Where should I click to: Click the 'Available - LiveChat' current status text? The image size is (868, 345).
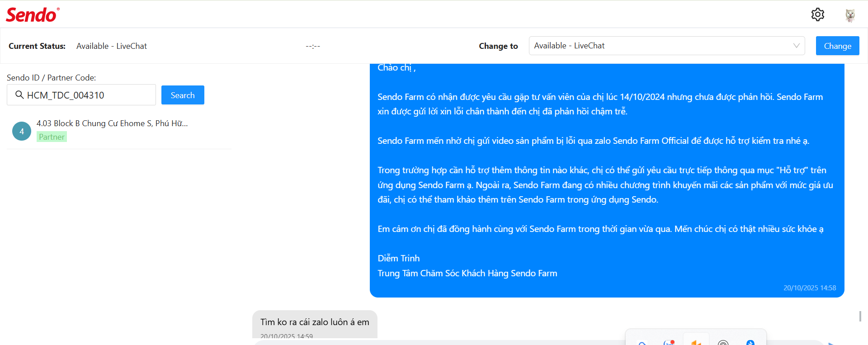(112, 46)
